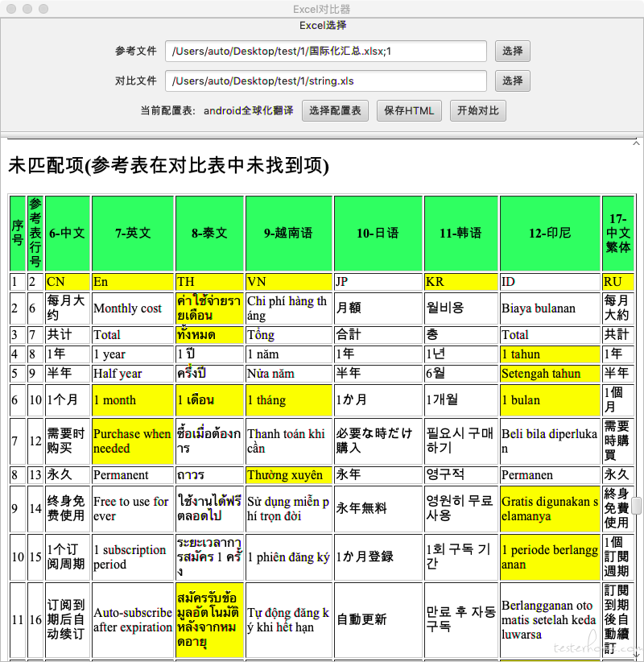
Task: Click the Berlangganan otomatis setelah kedaluwarsa cell
Action: (x=550, y=620)
